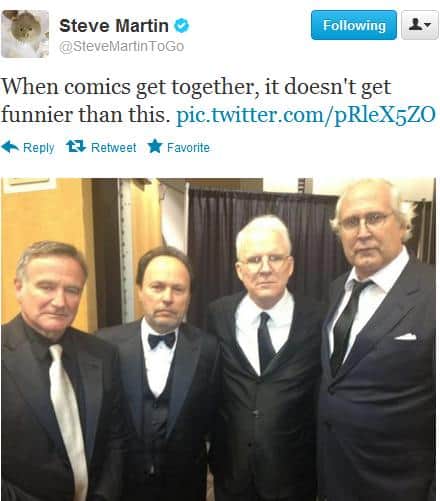Expand the user actions dropdown with person icon
The height and width of the screenshot is (501, 440).
pyautogui.click(x=420, y=25)
